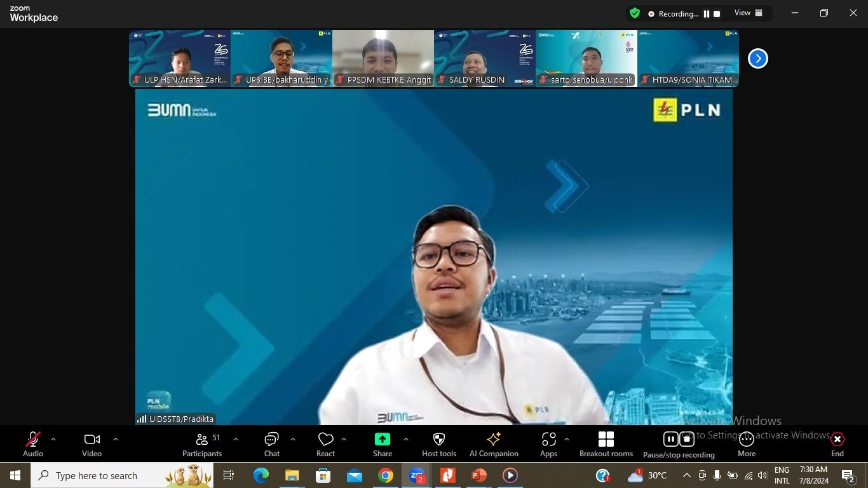Screen dimensions: 868x488
Task: Open Breakout rooms
Action: tap(606, 444)
